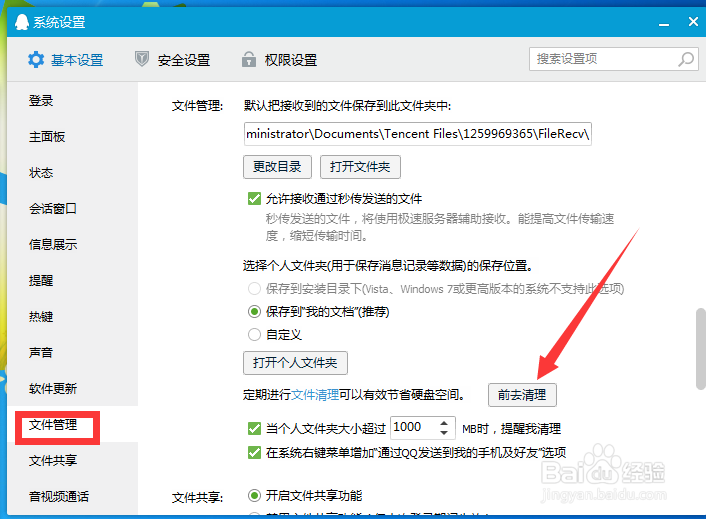Toggle 在系统右键菜单增加 QQ发送 checkbox

click(x=254, y=452)
